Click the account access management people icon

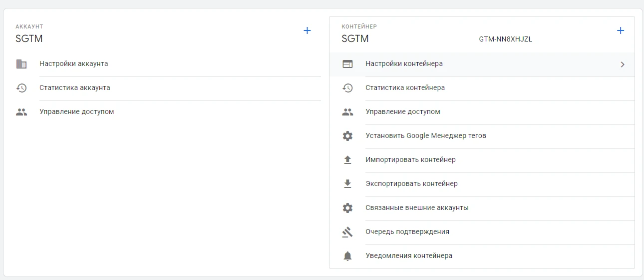pos(21,112)
